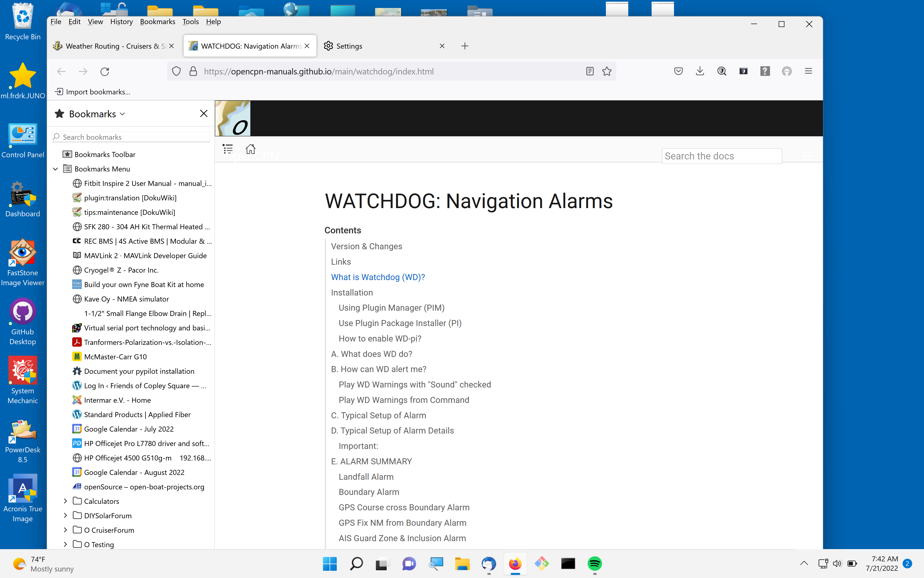Show hidden system tray icons chevron

click(804, 563)
